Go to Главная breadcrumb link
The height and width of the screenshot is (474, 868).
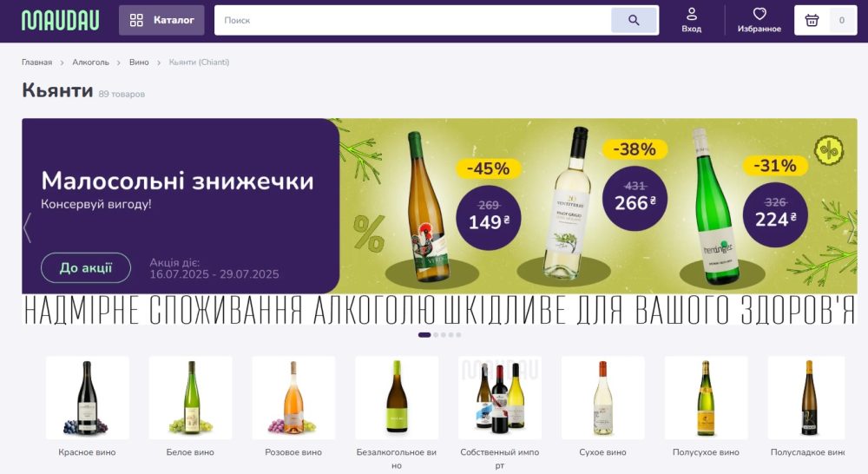point(36,63)
